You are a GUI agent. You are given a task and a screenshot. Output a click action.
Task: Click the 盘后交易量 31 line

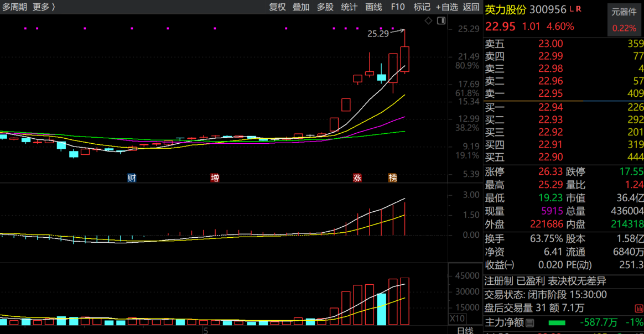[534, 308]
